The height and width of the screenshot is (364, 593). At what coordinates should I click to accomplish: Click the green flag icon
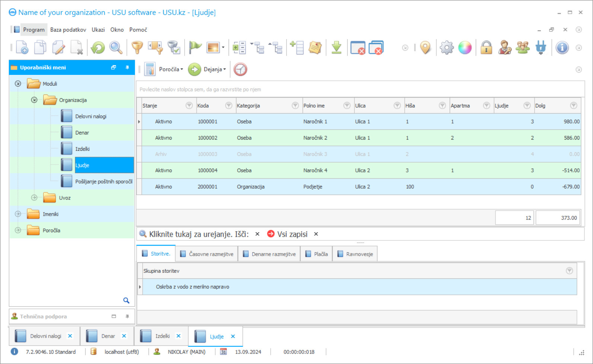coord(195,48)
